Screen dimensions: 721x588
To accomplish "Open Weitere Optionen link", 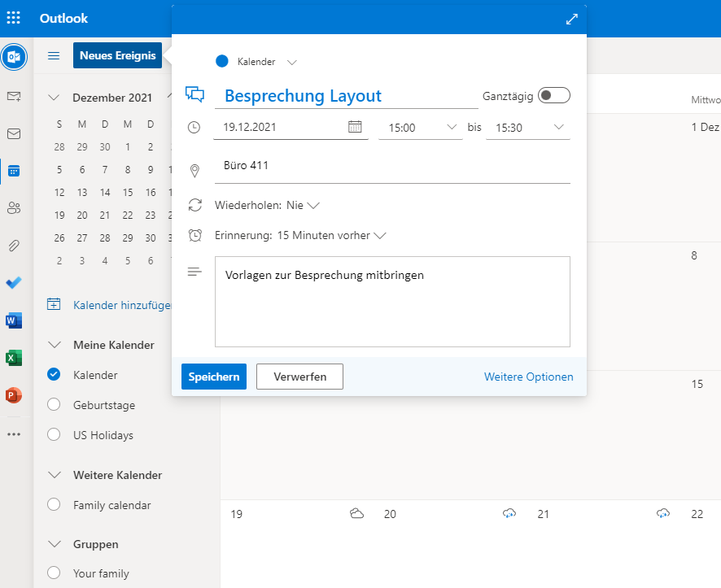I will 529,377.
